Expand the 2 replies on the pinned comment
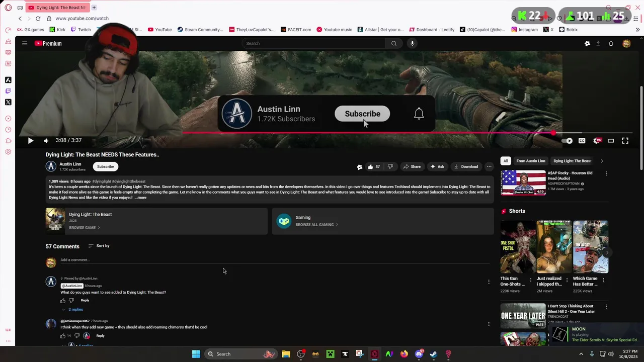The width and height of the screenshot is (644, 362). tap(72, 310)
